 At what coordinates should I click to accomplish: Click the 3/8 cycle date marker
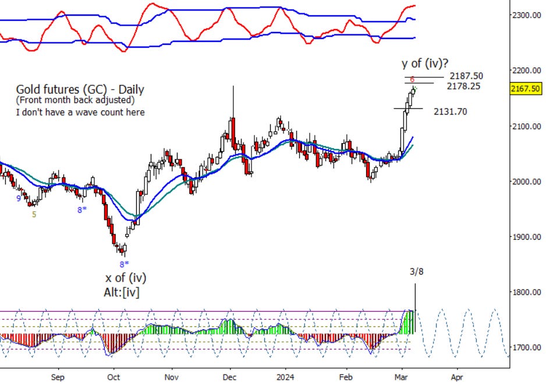click(416, 271)
